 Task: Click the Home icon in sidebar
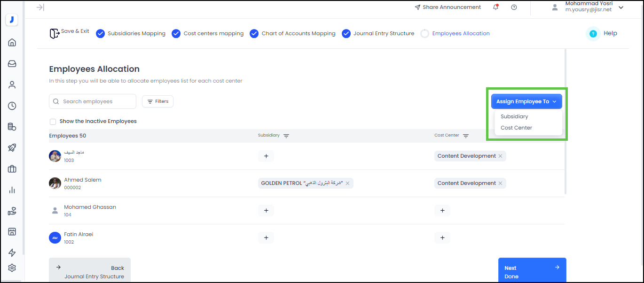click(x=12, y=43)
